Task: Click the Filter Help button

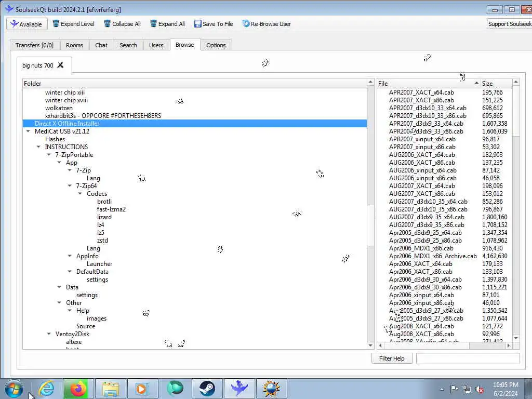Action: click(x=392, y=358)
